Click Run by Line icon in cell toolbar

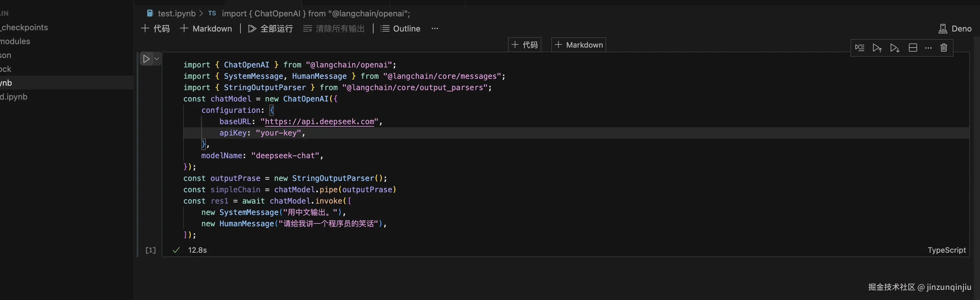pyautogui.click(x=859, y=48)
